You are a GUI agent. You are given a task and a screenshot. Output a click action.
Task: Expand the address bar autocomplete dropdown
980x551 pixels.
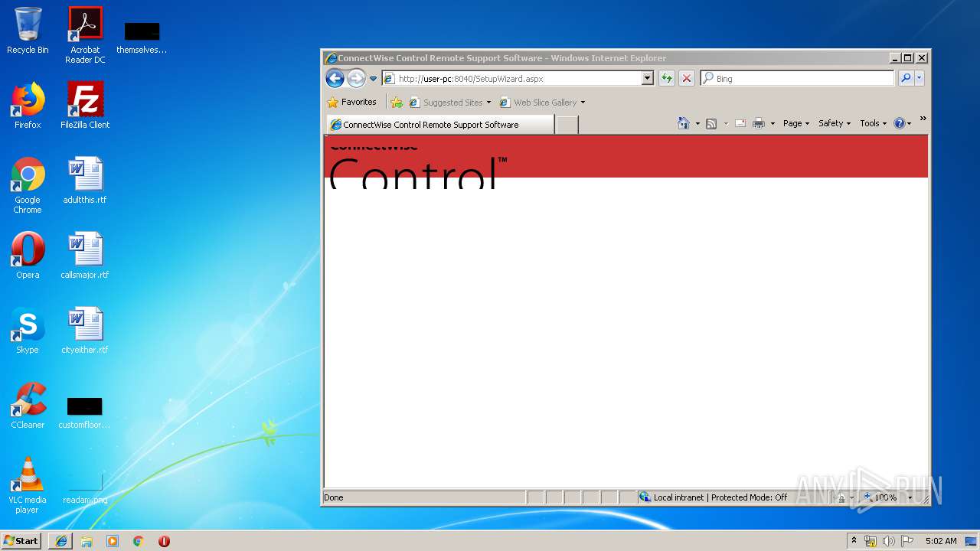(x=648, y=79)
